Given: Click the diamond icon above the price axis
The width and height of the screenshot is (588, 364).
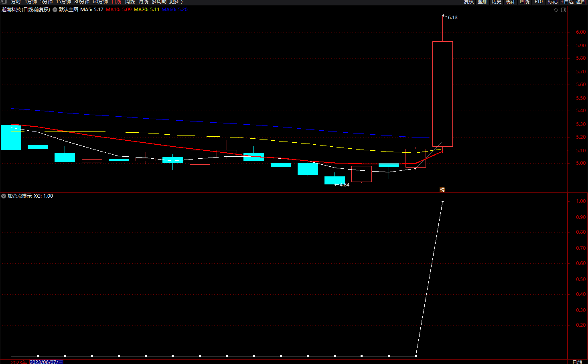Looking at the screenshot, I should 556,10.
